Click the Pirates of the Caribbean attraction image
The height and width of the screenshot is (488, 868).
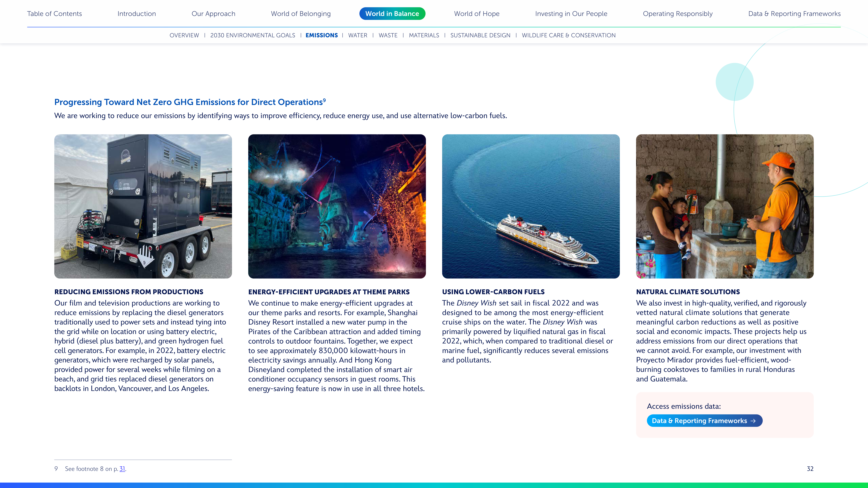[x=337, y=206]
